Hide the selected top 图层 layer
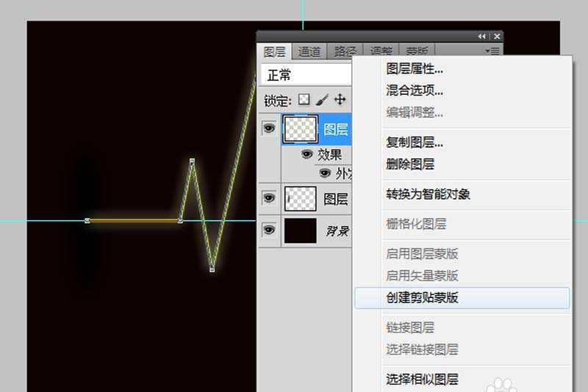The image size is (588, 392). [268, 128]
